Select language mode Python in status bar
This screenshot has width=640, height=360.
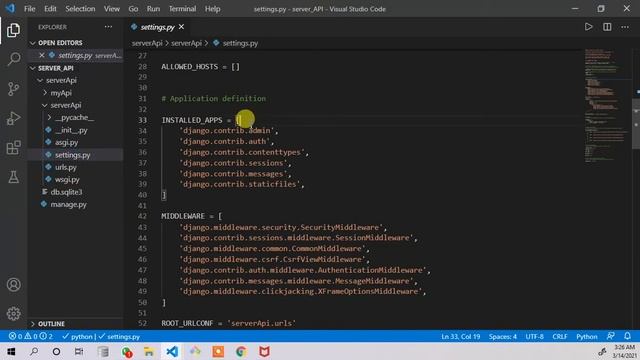click(x=587, y=336)
